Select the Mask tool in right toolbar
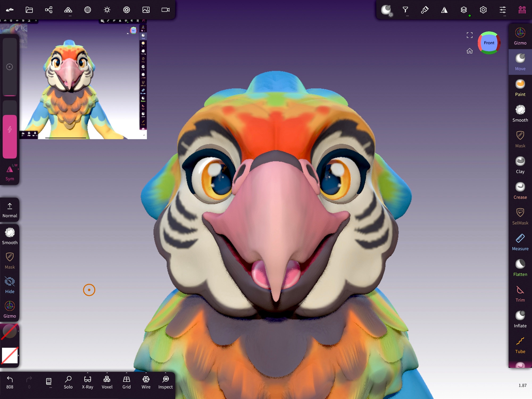Viewport: 532px width, 399px height. tap(520, 139)
